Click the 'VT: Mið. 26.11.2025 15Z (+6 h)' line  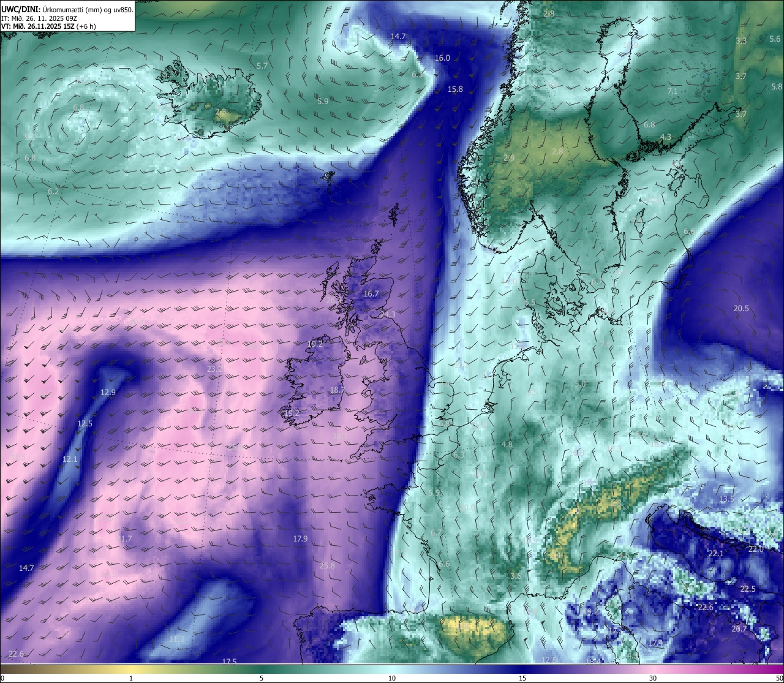(47, 26)
